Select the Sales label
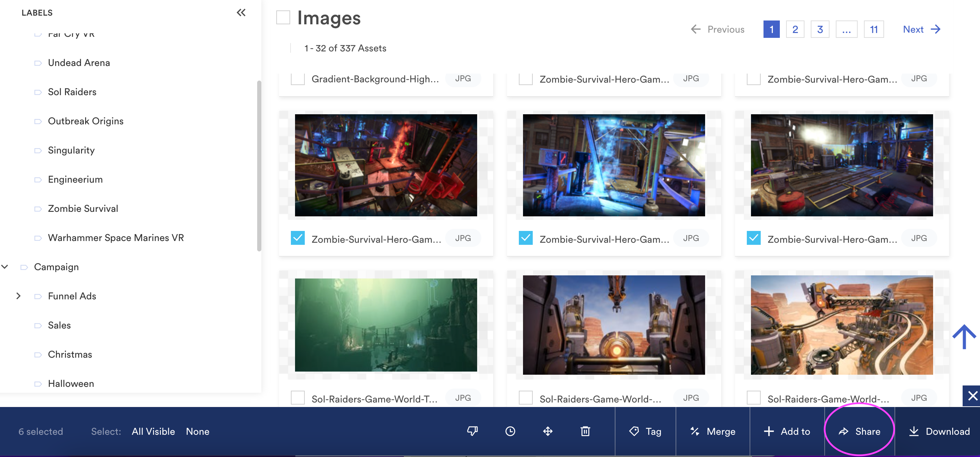 [x=59, y=325]
